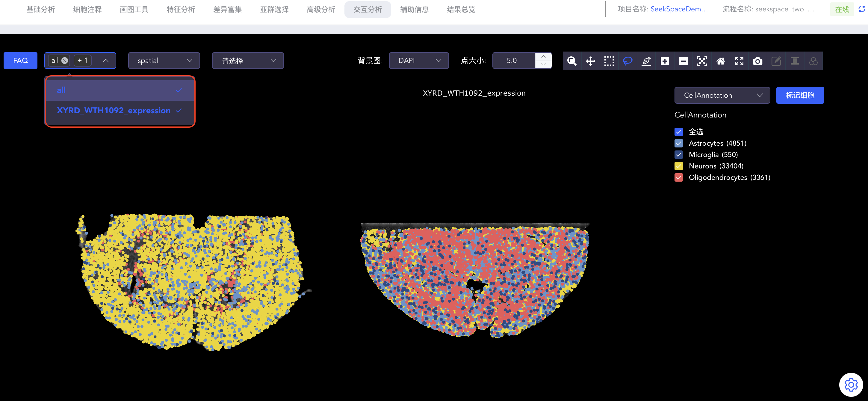Go to the 亚群选择 tab
Screen dimensions: 868x401
click(274, 10)
